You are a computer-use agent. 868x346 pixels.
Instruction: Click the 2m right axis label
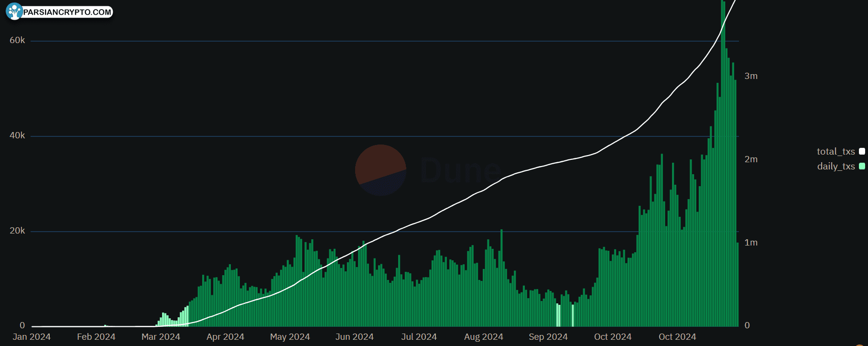coord(751,159)
